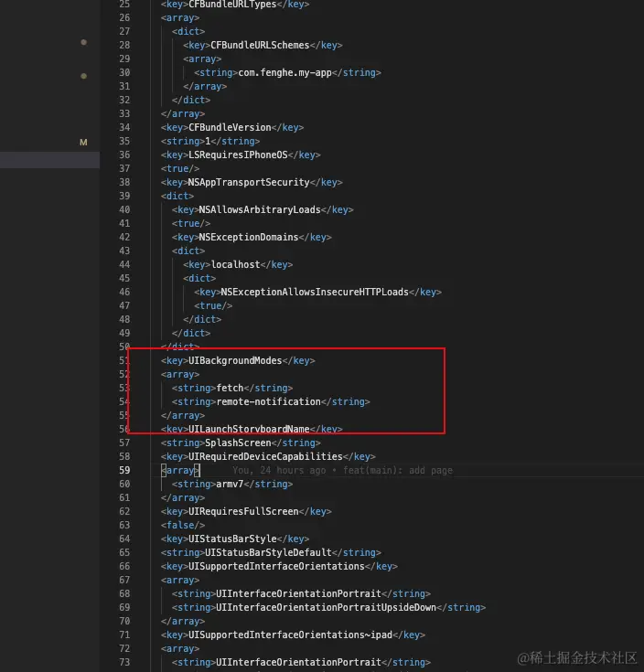Select the remote-notification string value
Viewport: 644px width, 672px height.
[268, 401]
